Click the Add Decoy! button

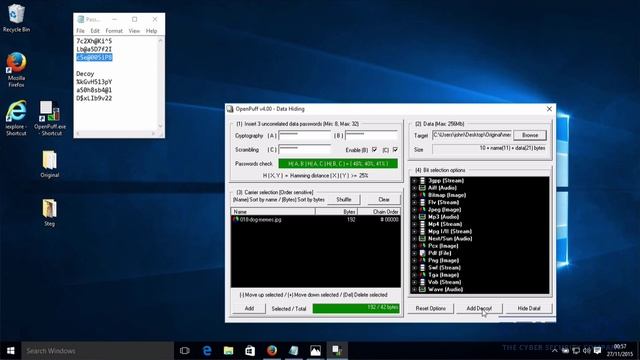[479, 309]
